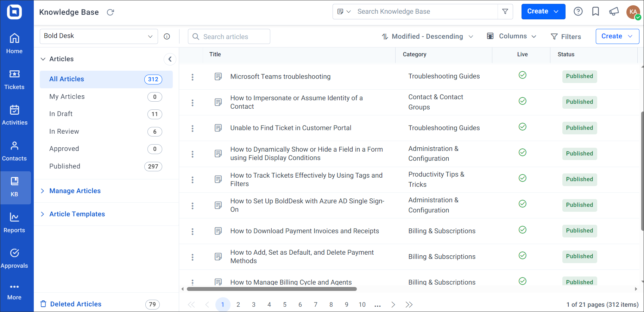Image resolution: width=644 pixels, height=312 pixels.
Task: Open the outlined Create article dropdown
Action: 617,36
